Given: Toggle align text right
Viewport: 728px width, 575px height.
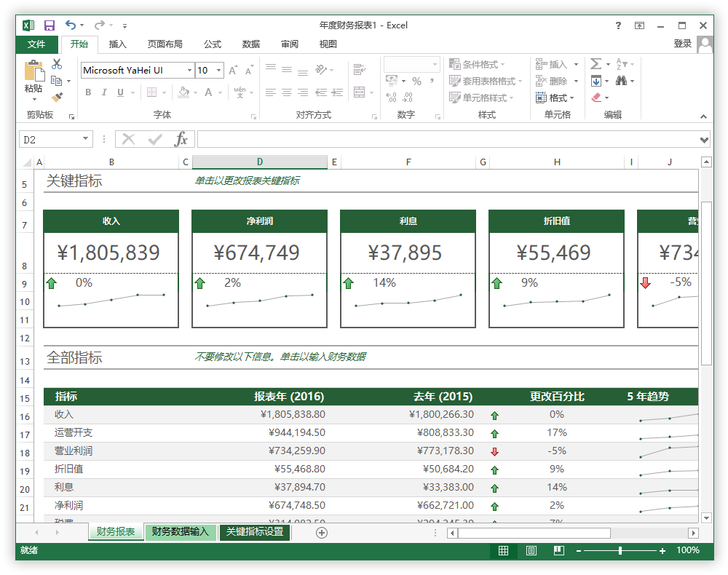Looking at the screenshot, I should pos(303,92).
